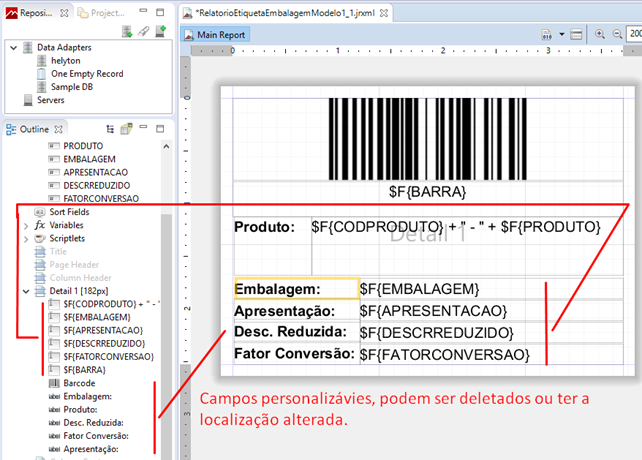Open the Project Explorer tab
This screenshot has height=460, width=642.
(x=102, y=13)
